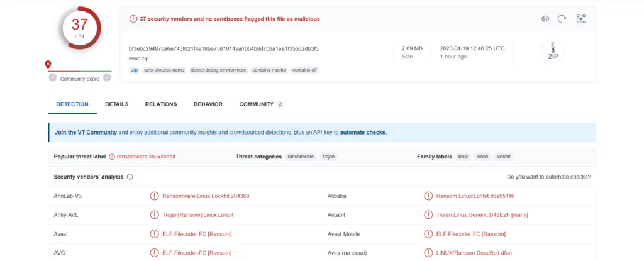
Task: Click the warning icon in the Avira row
Action: 428,253
